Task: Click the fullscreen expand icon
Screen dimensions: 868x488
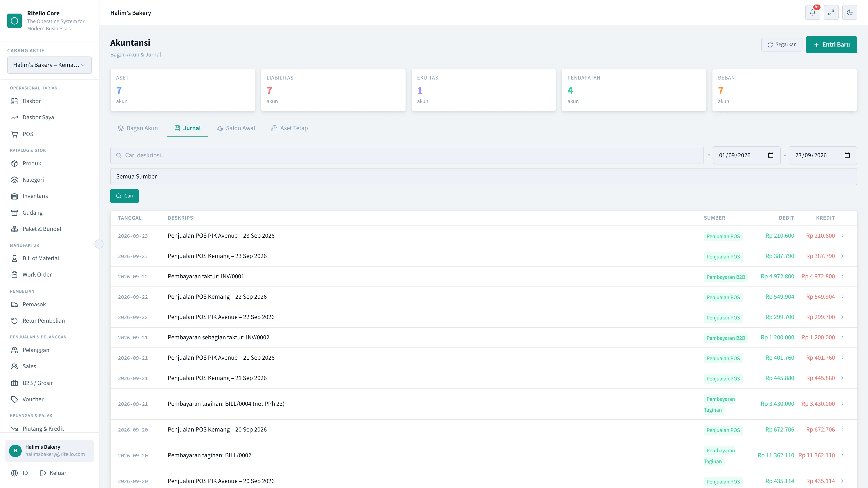Action: [x=831, y=12]
